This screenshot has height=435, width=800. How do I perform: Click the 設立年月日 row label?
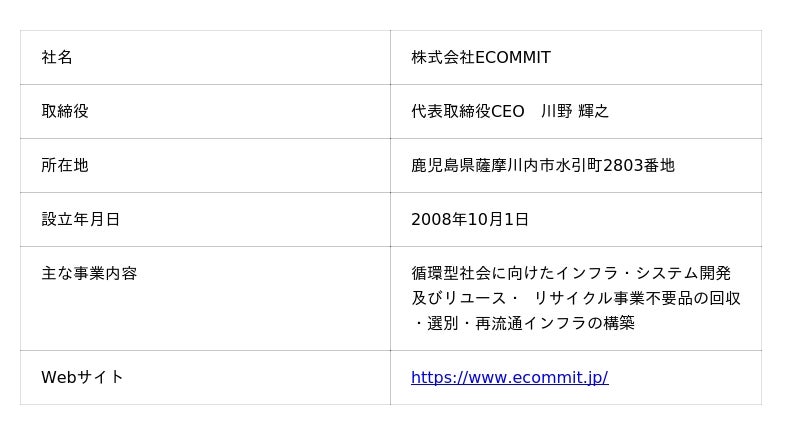[x=81, y=219]
